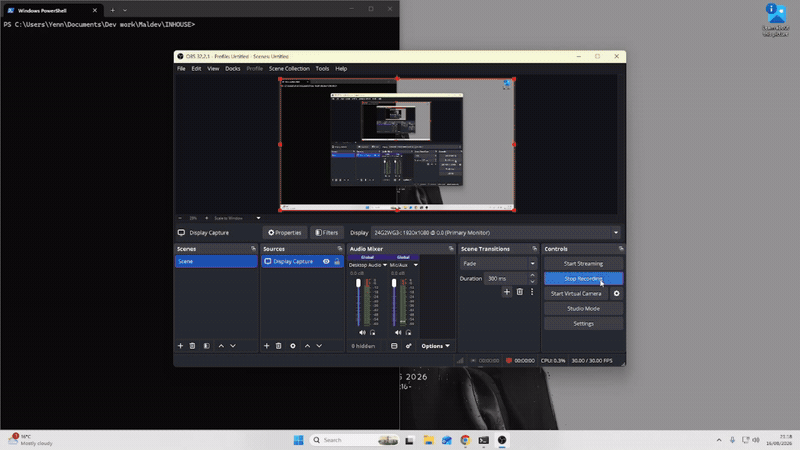
Task: Open the Scene Collection menu
Action: pyautogui.click(x=289, y=68)
